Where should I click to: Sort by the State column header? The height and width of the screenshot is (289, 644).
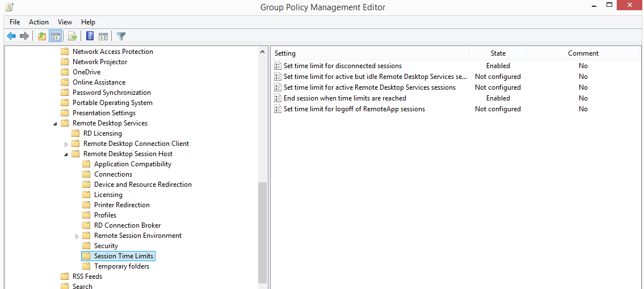point(498,53)
